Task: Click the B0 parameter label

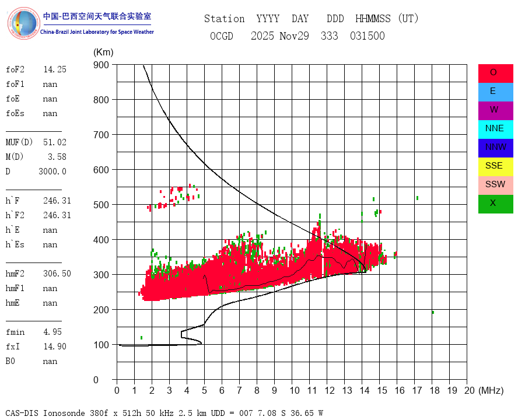Action: pos(10,361)
